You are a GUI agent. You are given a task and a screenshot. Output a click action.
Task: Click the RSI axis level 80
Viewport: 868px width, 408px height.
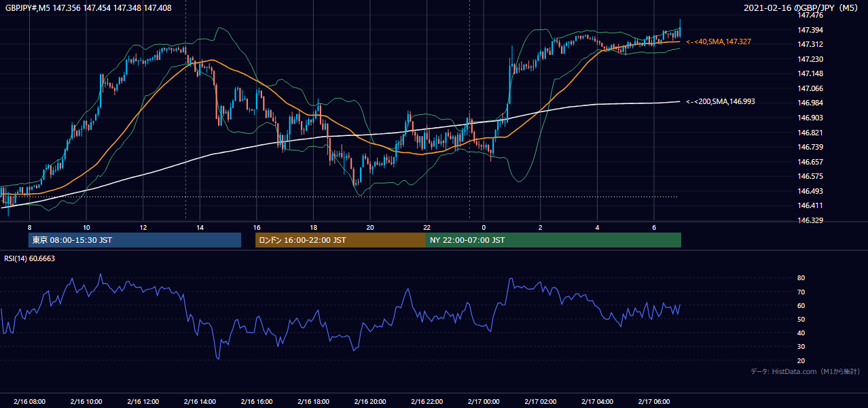[x=801, y=278]
